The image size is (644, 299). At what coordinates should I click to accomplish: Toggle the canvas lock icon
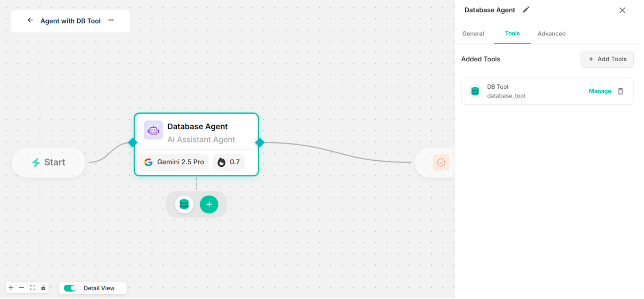pyautogui.click(x=43, y=288)
